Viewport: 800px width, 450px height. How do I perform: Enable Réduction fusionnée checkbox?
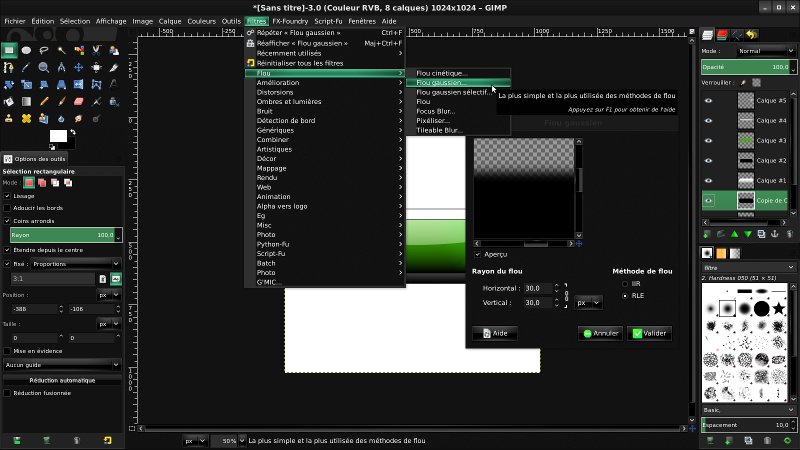pos(7,393)
